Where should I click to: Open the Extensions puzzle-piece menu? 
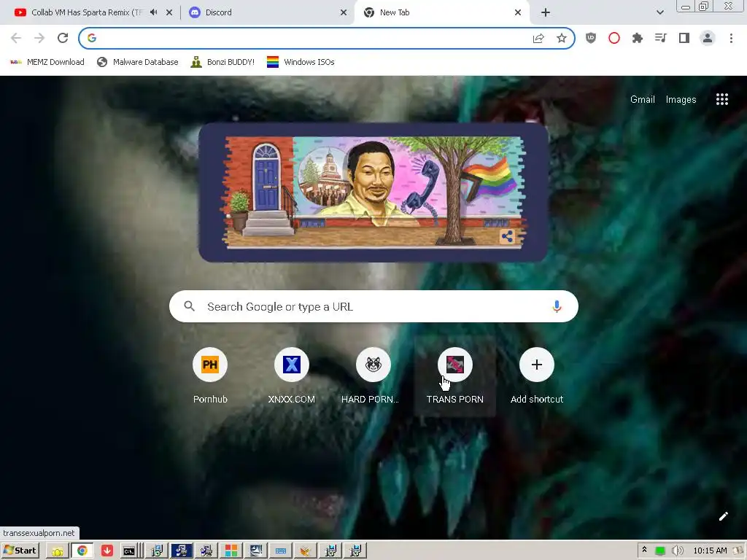click(x=638, y=38)
